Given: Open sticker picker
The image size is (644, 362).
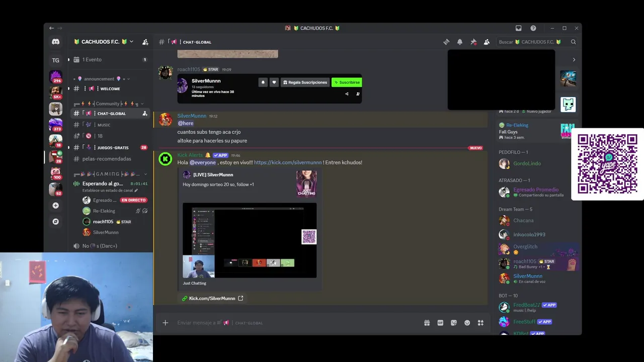Looking at the screenshot, I should (454, 323).
